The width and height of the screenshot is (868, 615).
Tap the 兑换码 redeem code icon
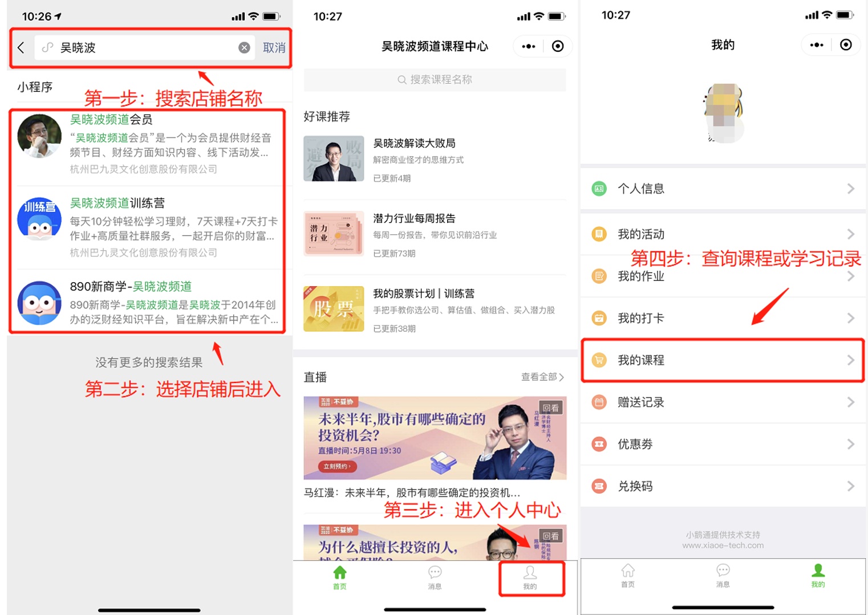click(599, 486)
